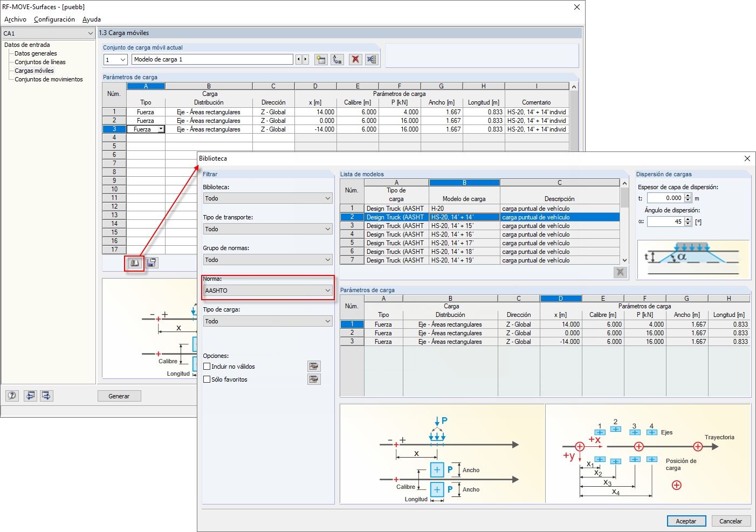Click the 14.000 x value in Biblioteca parameters

click(x=561, y=324)
